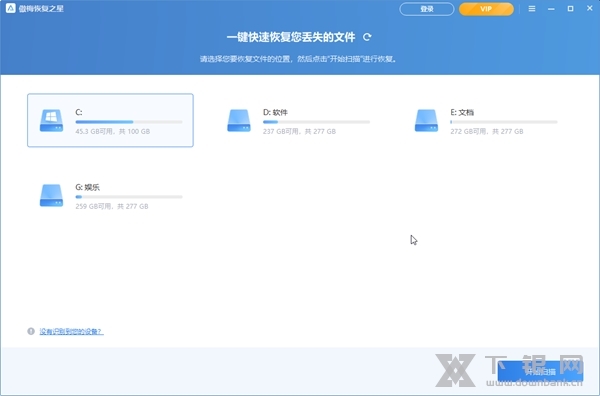Image resolution: width=600 pixels, height=396 pixels.
Task: Open the 没有识别到您的设备? help link
Action: (71, 331)
